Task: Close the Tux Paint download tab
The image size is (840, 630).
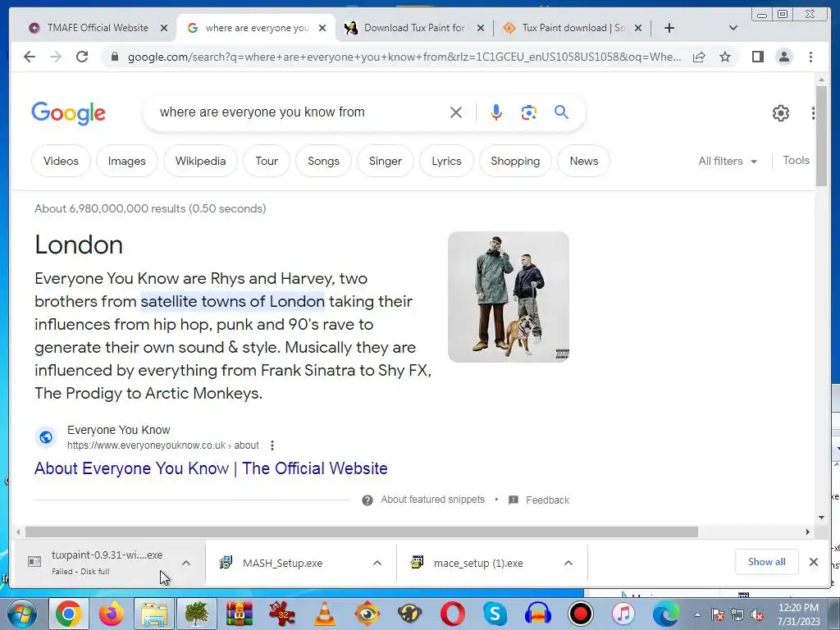Action: click(638, 28)
